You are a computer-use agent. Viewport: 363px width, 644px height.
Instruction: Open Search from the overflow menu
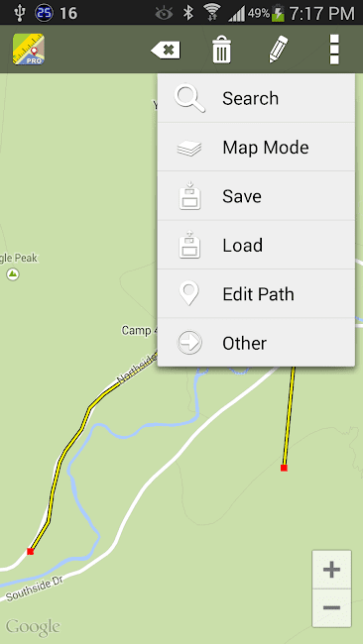(x=256, y=98)
